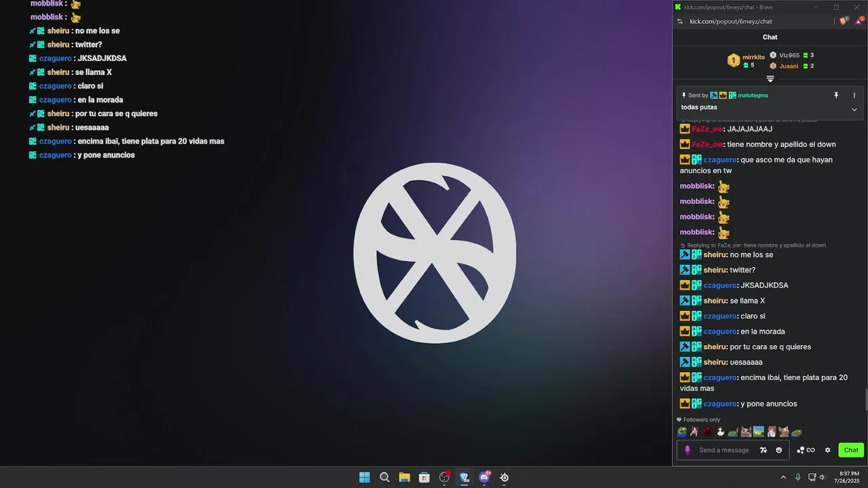
Task: Click the network display tray icon
Action: coord(812,477)
